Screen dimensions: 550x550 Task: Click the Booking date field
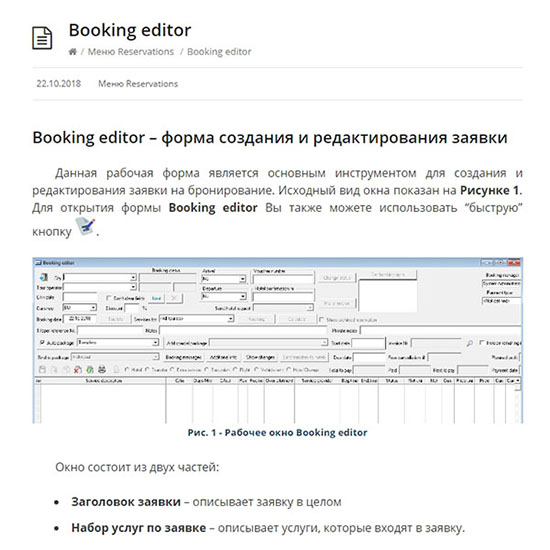coord(80,318)
